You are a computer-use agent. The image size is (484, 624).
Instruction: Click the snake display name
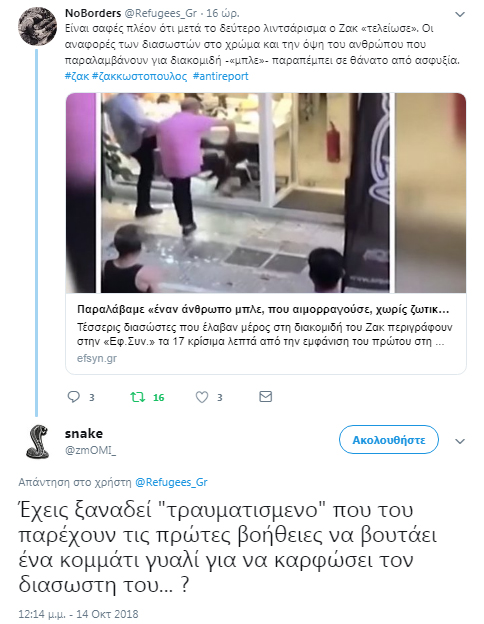click(x=84, y=433)
